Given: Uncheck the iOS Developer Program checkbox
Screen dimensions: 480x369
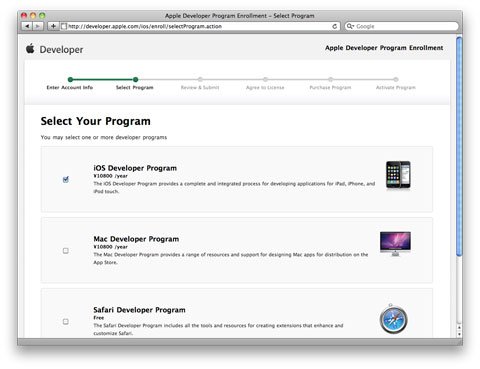Looking at the screenshot, I should click(x=66, y=179).
